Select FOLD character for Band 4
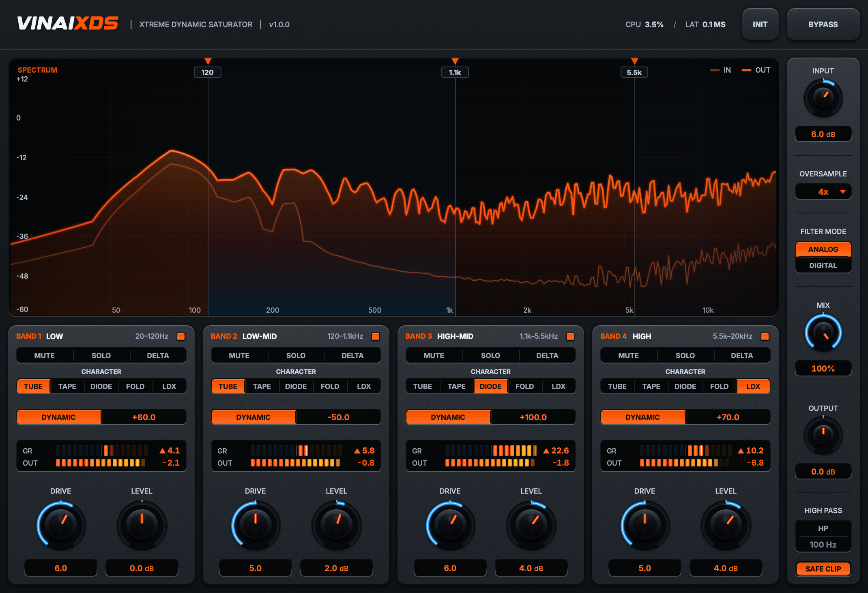The width and height of the screenshot is (868, 593). pos(720,386)
